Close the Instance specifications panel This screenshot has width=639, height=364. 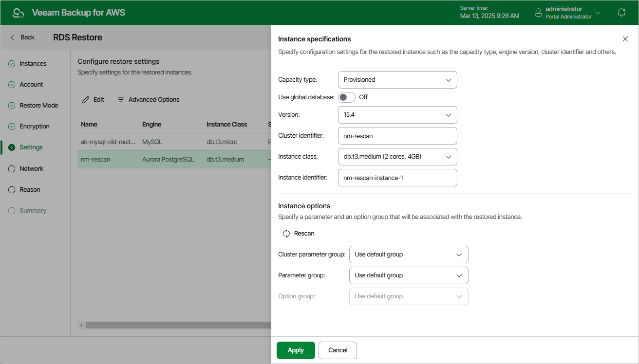[625, 39]
